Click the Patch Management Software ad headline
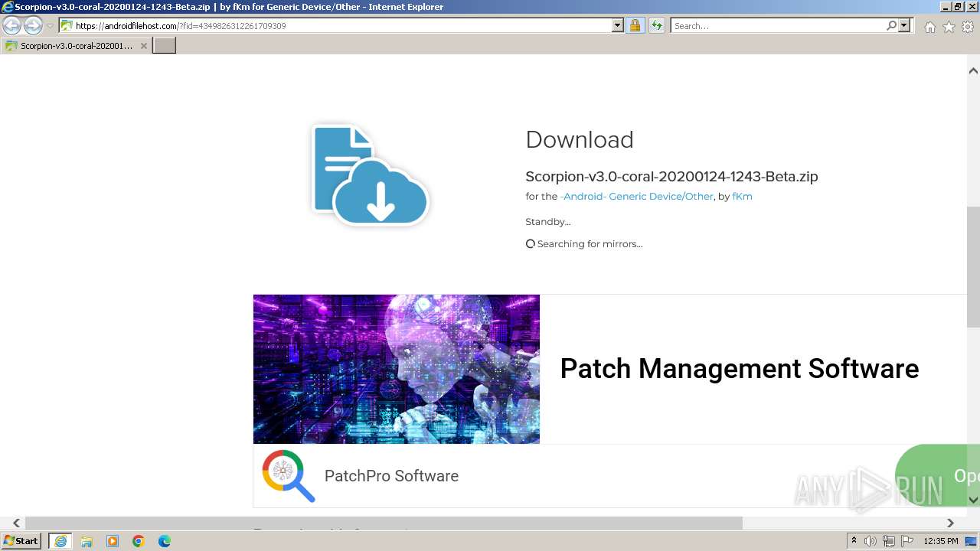This screenshot has height=551, width=980. [x=739, y=369]
